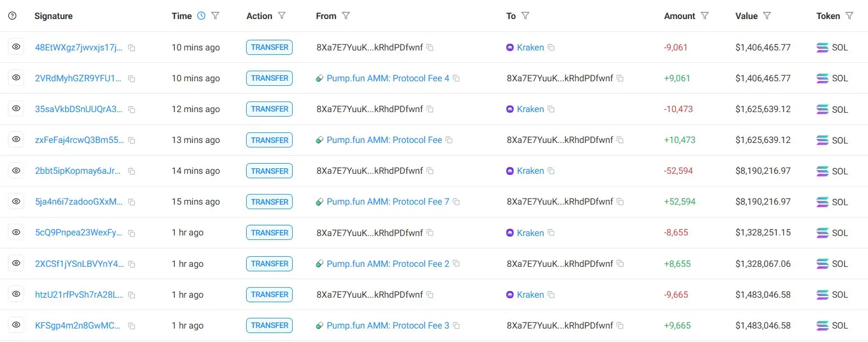Copy the signature KFSgp4m2n8GwMC
The width and height of the screenshot is (868, 342).
pyautogui.click(x=131, y=325)
